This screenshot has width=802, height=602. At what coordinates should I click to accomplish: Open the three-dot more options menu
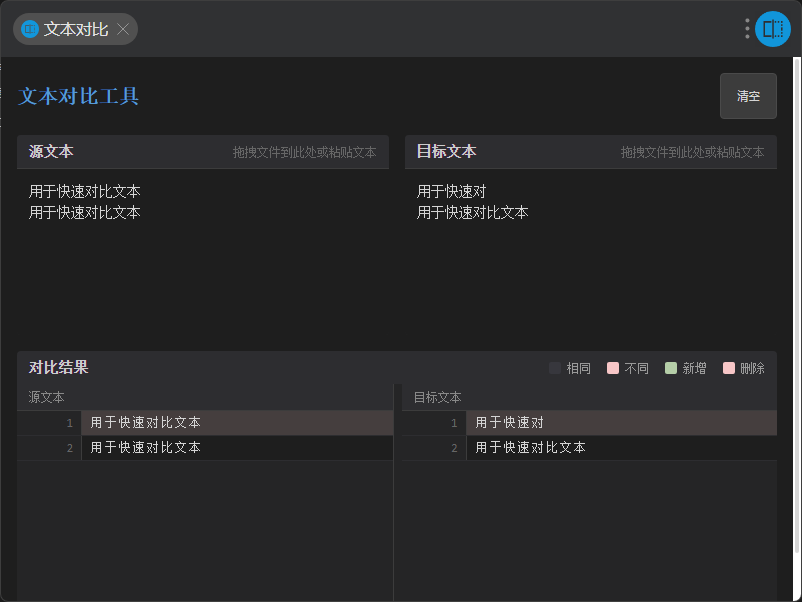click(747, 29)
